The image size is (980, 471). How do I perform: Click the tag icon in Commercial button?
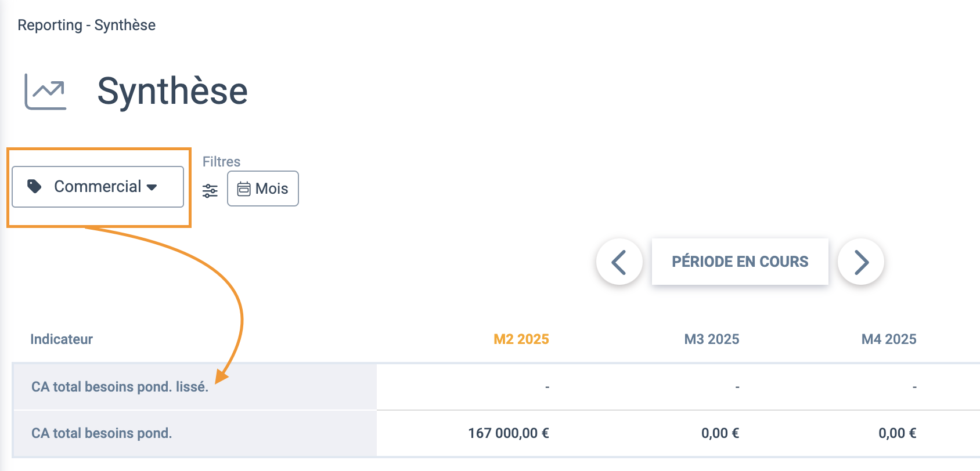[x=35, y=186]
